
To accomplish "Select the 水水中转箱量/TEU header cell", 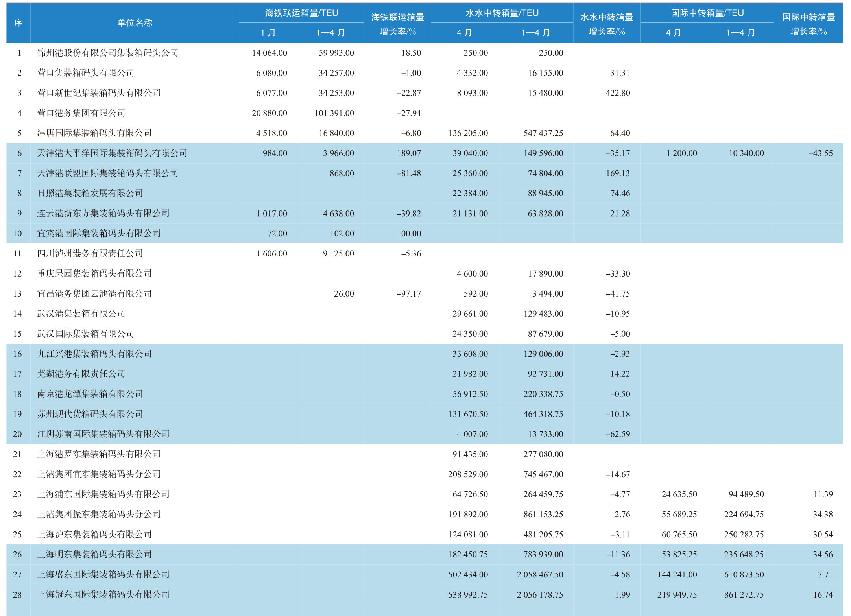I will 502,13.
